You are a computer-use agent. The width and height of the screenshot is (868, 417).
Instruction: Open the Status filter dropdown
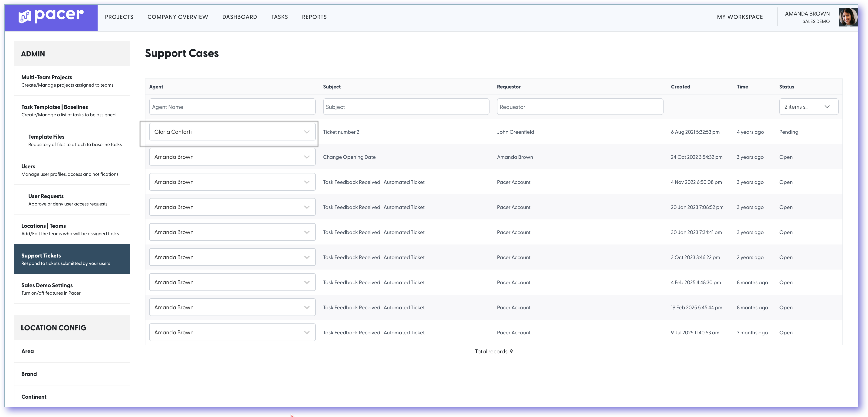point(808,107)
